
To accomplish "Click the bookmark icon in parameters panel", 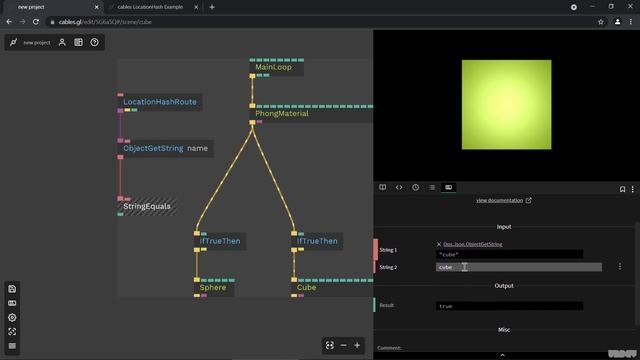I will pyautogui.click(x=622, y=189).
